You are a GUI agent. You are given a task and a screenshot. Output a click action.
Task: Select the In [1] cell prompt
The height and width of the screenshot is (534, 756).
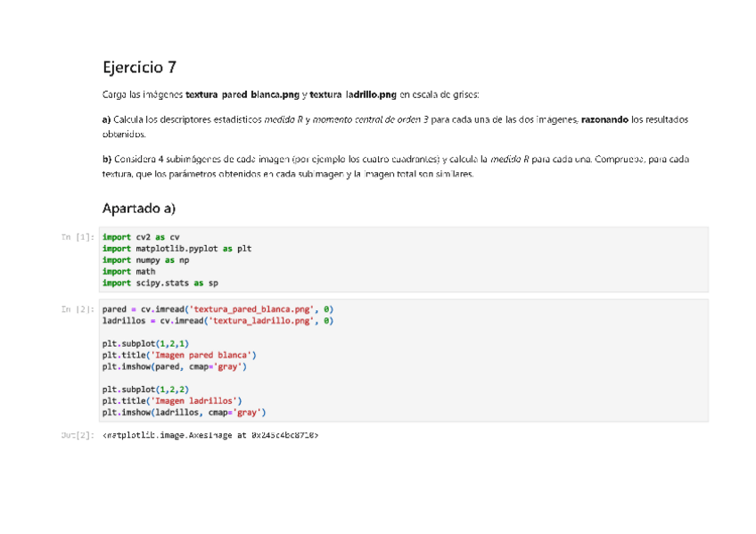(78, 237)
